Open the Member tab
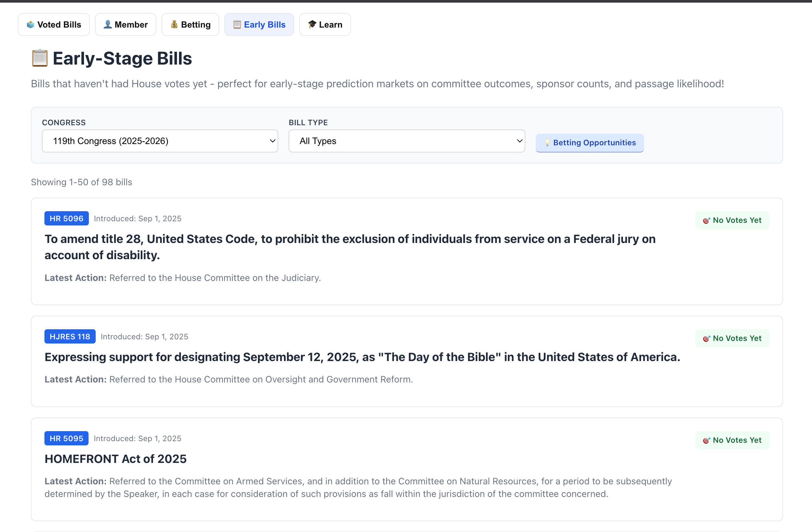 click(125, 25)
